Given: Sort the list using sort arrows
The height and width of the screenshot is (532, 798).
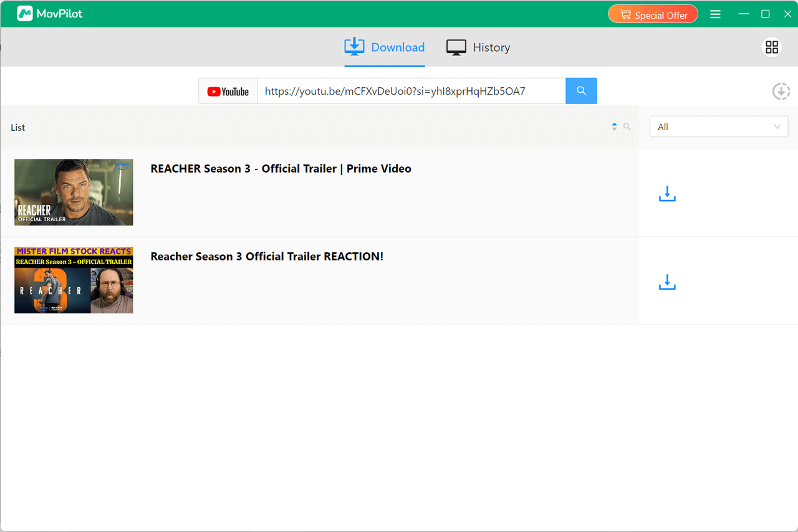Looking at the screenshot, I should coord(614,126).
